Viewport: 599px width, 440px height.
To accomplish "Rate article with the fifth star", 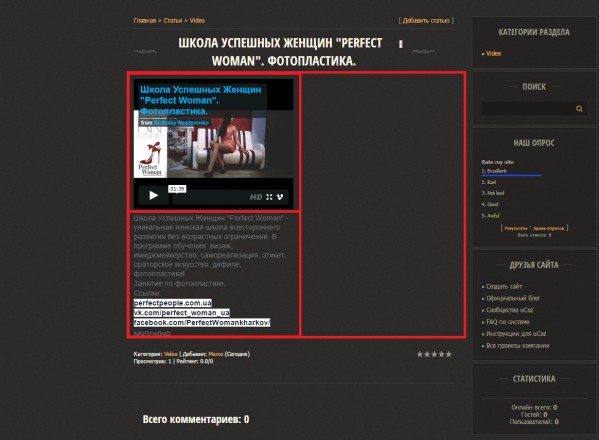I will pos(448,354).
